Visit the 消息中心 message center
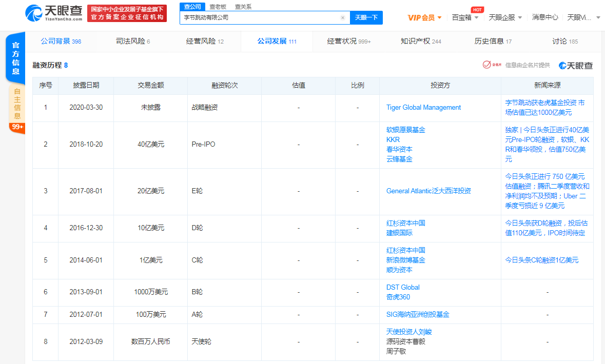Viewport: 605px width, 364px height. 545,16
